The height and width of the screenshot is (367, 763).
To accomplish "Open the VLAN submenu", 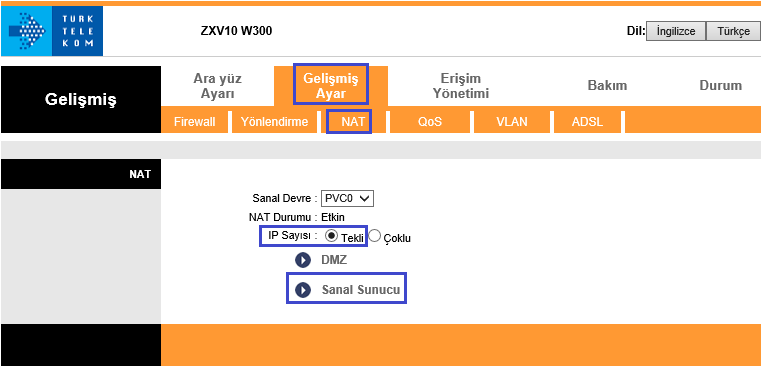I will 512,122.
